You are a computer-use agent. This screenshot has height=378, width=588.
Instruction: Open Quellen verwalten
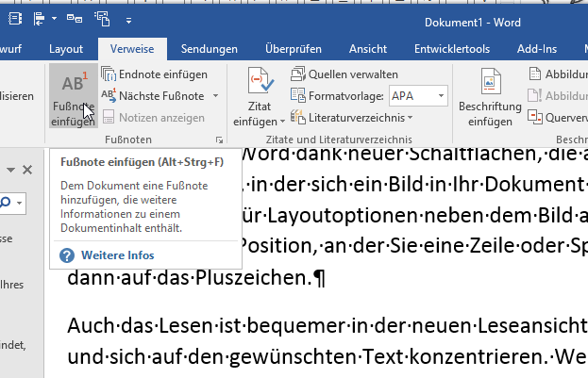coord(344,74)
